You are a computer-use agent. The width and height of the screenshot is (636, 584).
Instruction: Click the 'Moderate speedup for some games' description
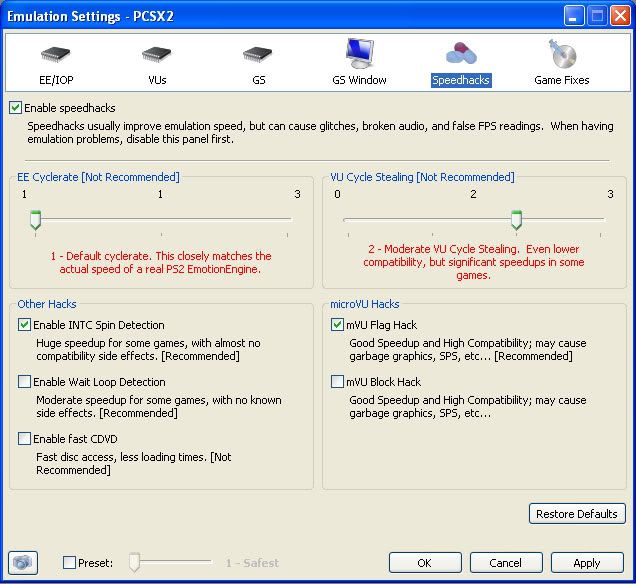pos(159,406)
